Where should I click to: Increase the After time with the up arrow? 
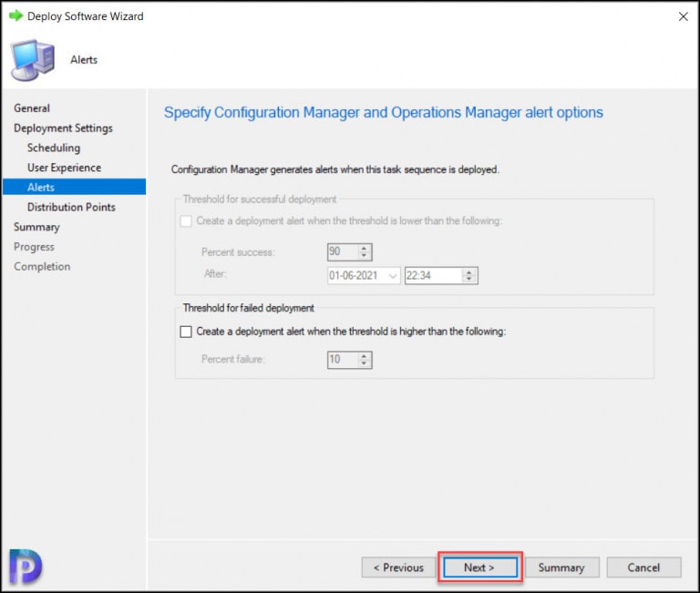pos(469,271)
